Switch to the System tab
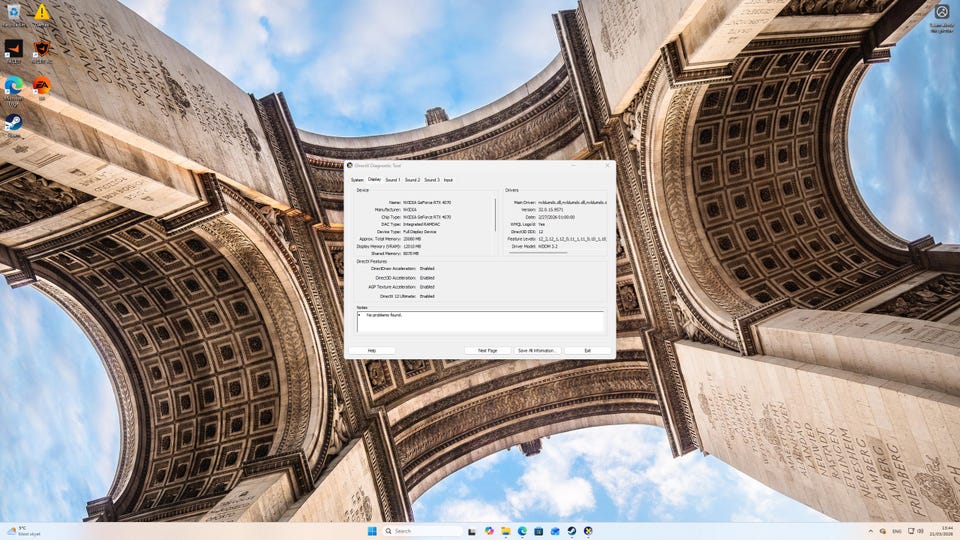The width and height of the screenshot is (960, 540). point(357,180)
